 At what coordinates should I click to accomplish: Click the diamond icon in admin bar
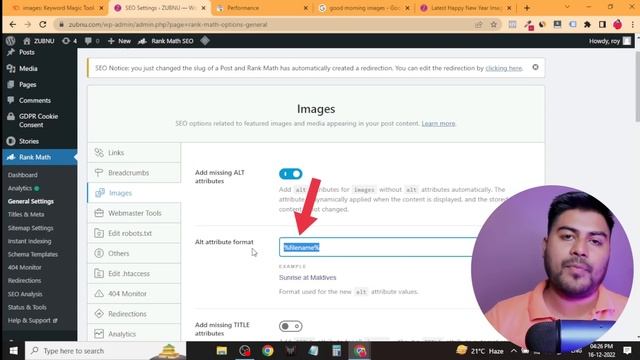tap(205, 40)
